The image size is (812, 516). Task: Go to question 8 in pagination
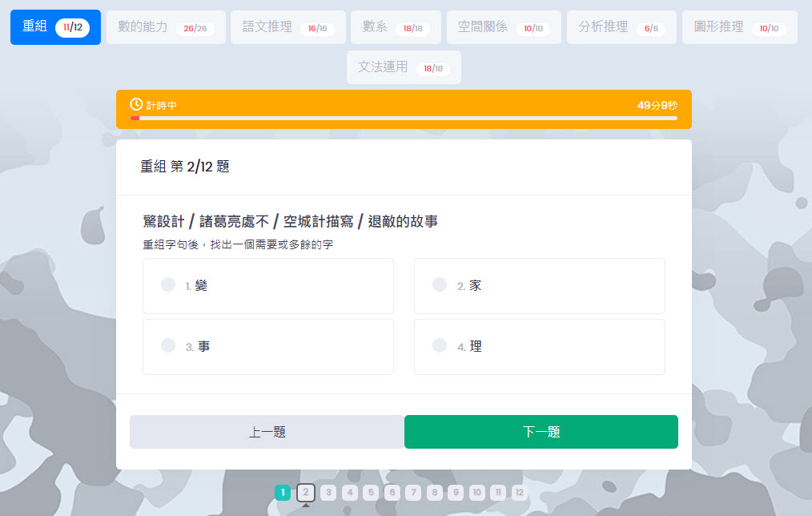[435, 493]
